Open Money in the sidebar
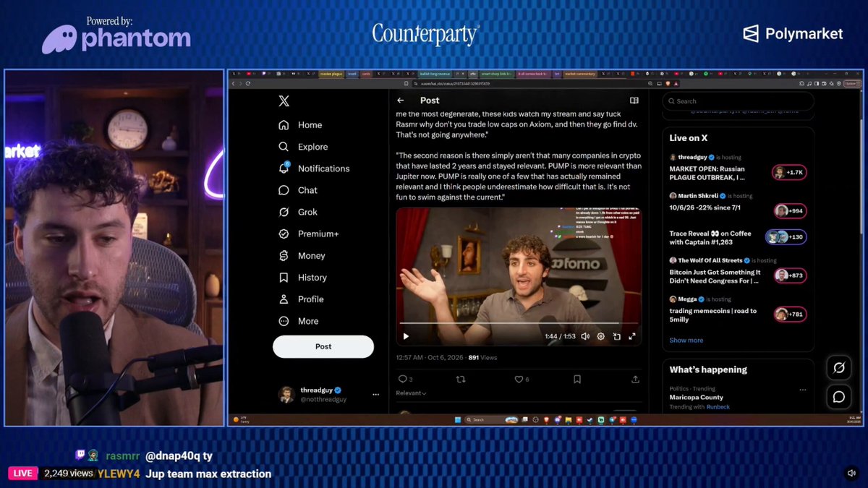The image size is (868, 488). coord(302,255)
